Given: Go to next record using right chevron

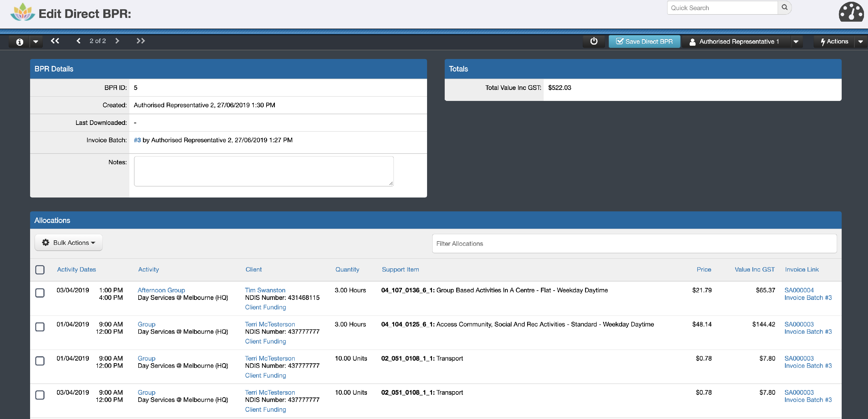Looking at the screenshot, I should pyautogui.click(x=117, y=41).
